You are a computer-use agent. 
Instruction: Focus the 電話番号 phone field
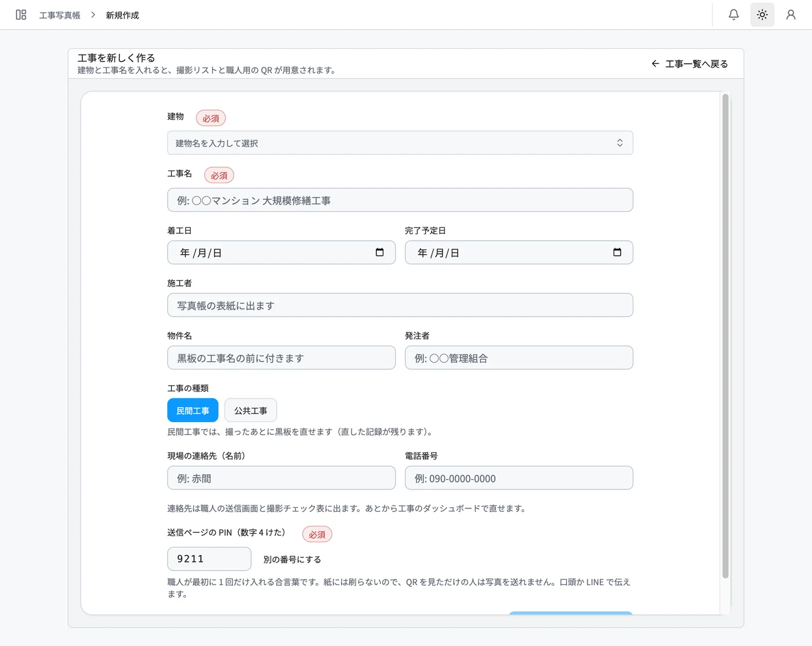click(x=519, y=478)
